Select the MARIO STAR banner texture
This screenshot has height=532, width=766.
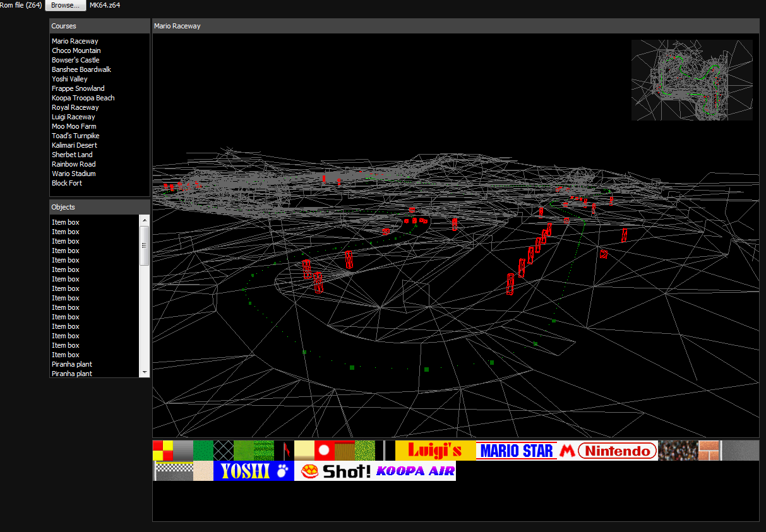517,451
